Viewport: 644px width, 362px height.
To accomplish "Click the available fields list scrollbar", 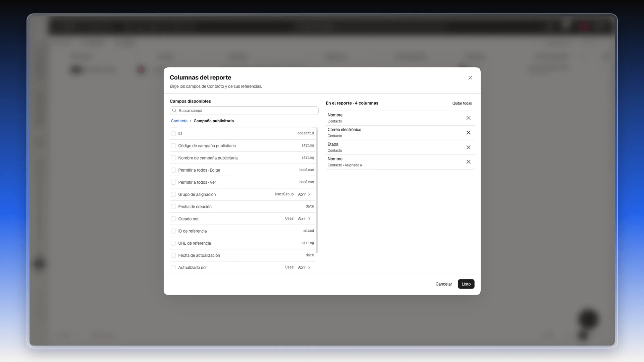I will (x=317, y=191).
